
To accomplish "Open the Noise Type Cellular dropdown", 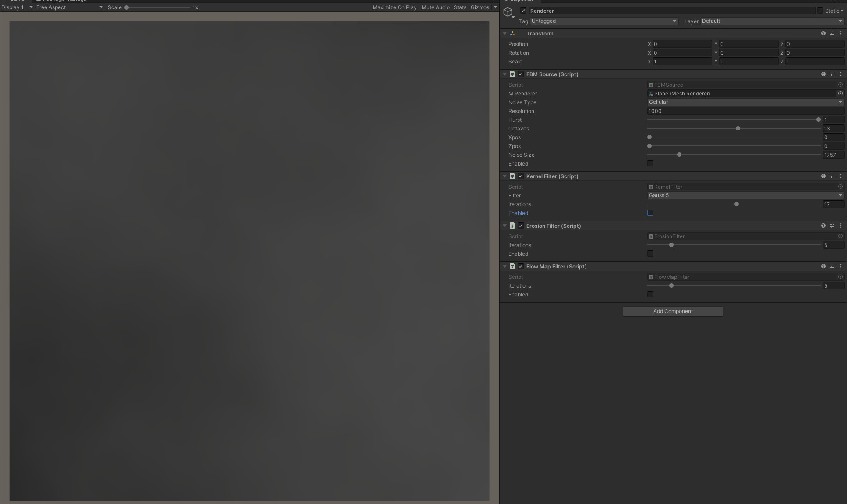I will tap(745, 102).
